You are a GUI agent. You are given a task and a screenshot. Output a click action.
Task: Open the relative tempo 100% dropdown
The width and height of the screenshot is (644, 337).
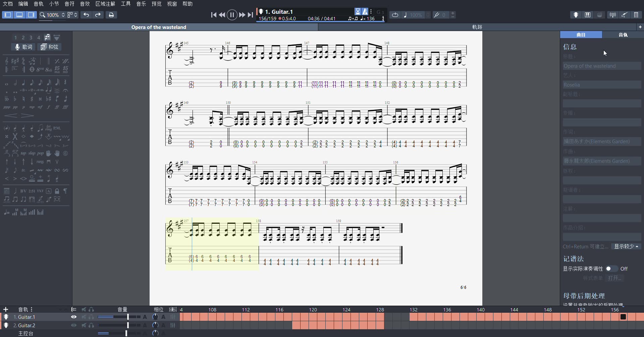coord(416,15)
